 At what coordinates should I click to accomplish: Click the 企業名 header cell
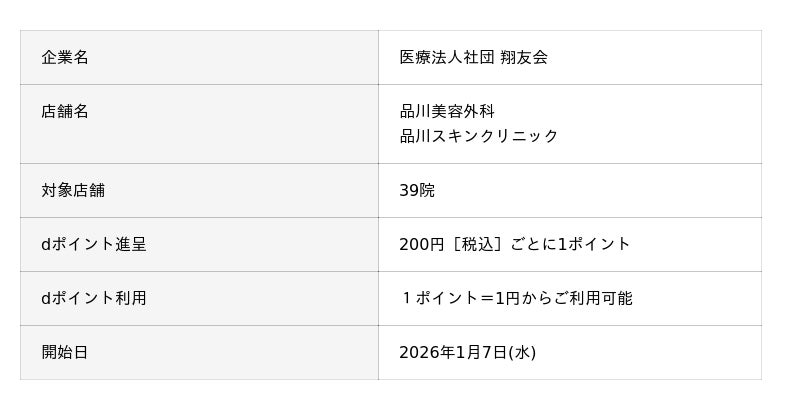(x=65, y=57)
